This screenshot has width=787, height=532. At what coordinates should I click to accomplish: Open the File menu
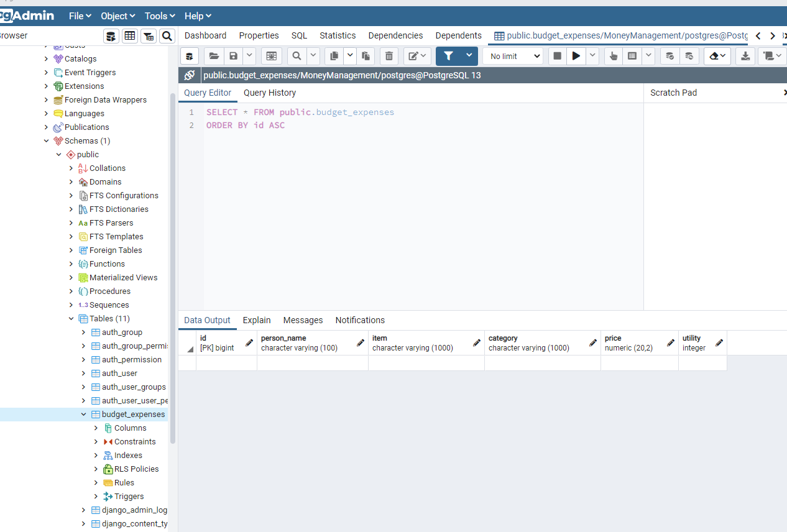(x=80, y=16)
